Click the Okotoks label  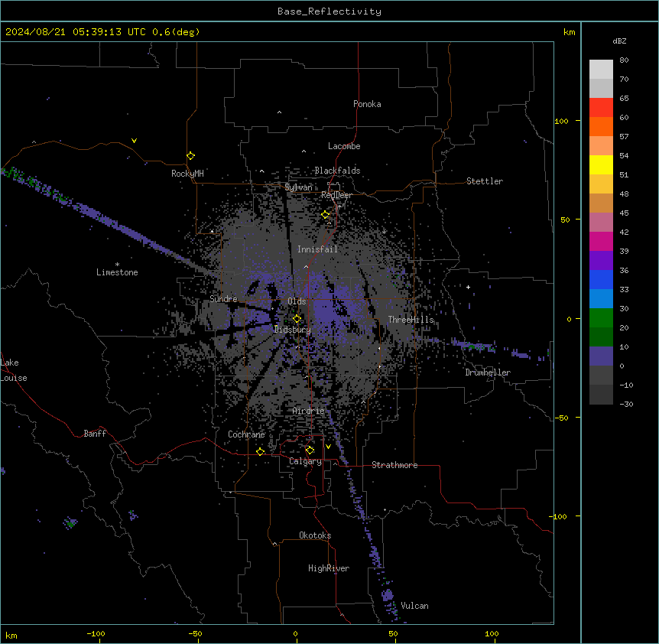point(315,535)
